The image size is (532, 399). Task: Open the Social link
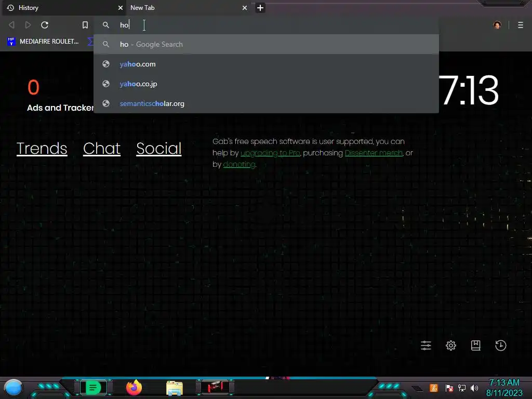[x=159, y=149]
